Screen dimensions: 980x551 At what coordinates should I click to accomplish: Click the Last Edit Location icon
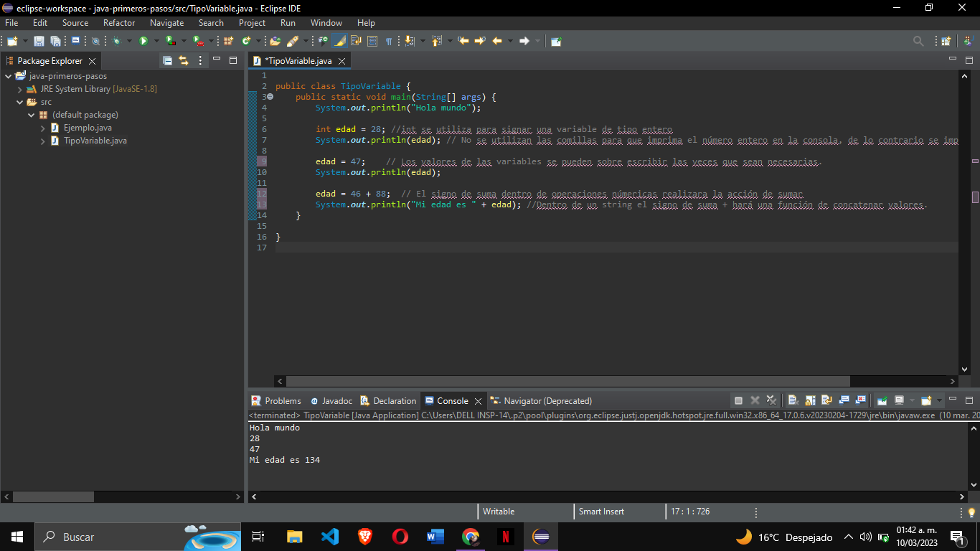pyautogui.click(x=463, y=41)
